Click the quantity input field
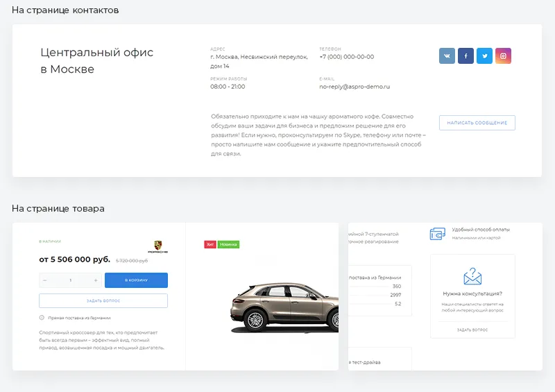 70,280
